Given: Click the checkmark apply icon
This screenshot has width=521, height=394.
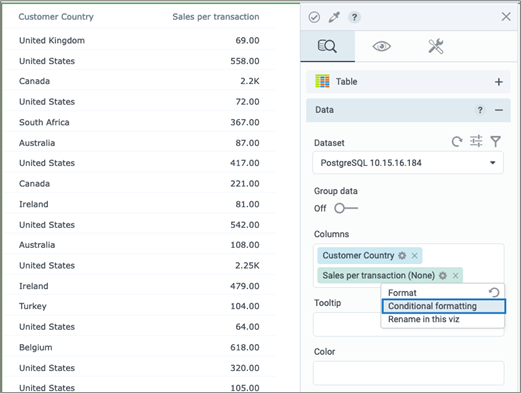Looking at the screenshot, I should click(314, 17).
